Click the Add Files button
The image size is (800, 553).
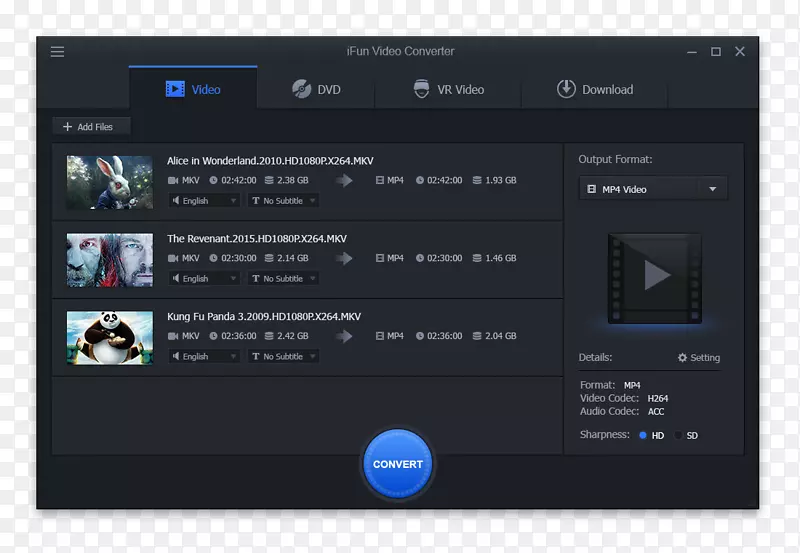point(89,127)
